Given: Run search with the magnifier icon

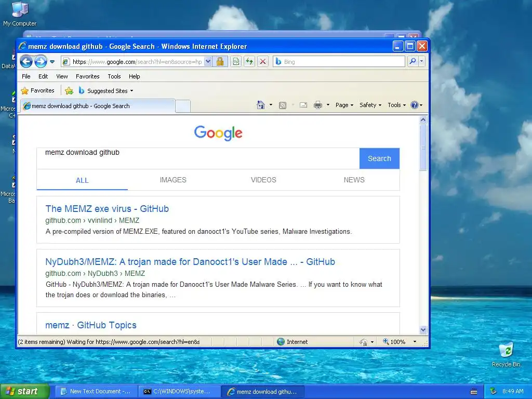Looking at the screenshot, I should pos(413,61).
